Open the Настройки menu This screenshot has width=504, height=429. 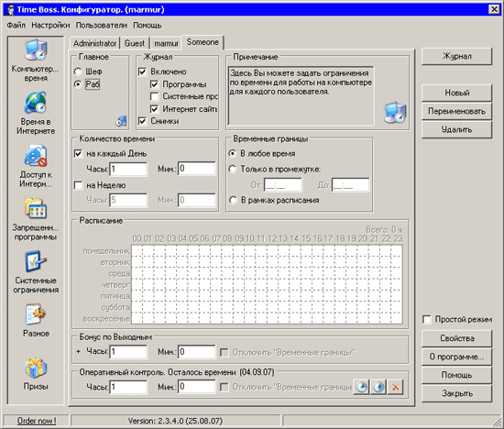pos(50,25)
